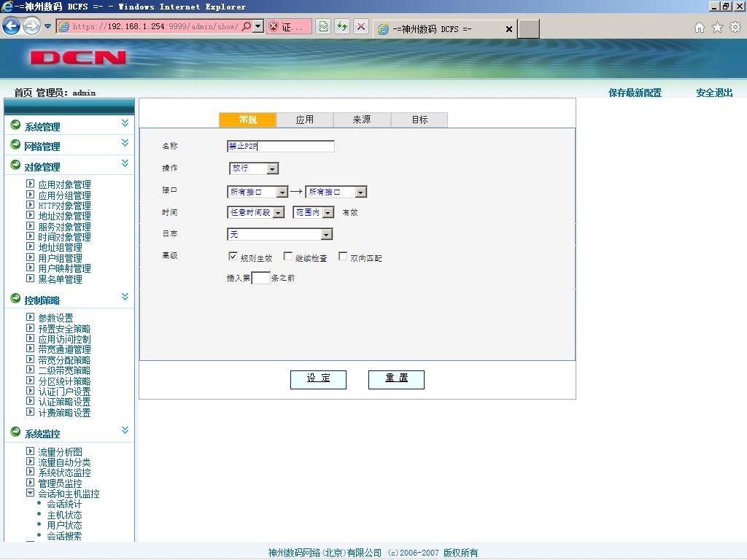The width and height of the screenshot is (747, 560).
Task: Open the address bar search magnifier
Action: click(247, 26)
